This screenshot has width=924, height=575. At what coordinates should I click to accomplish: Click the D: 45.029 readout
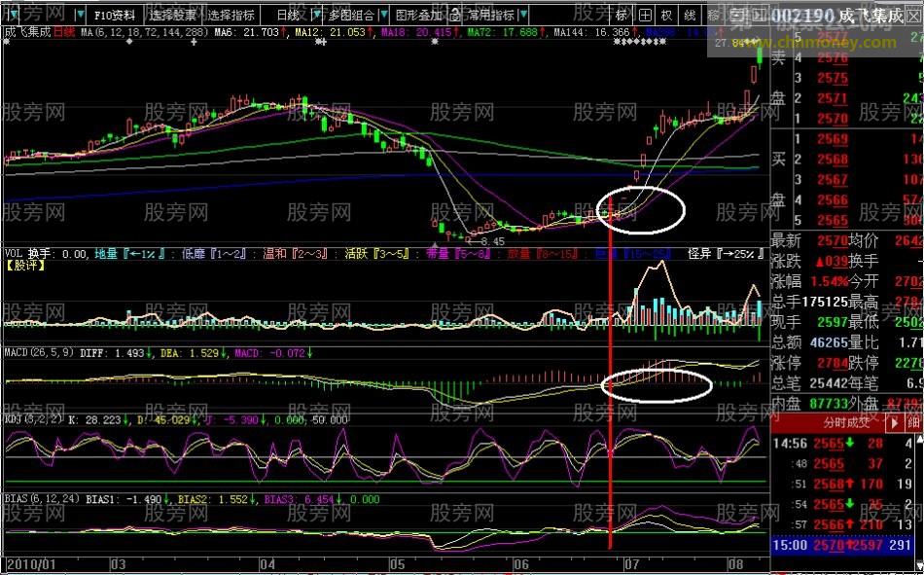click(x=163, y=420)
